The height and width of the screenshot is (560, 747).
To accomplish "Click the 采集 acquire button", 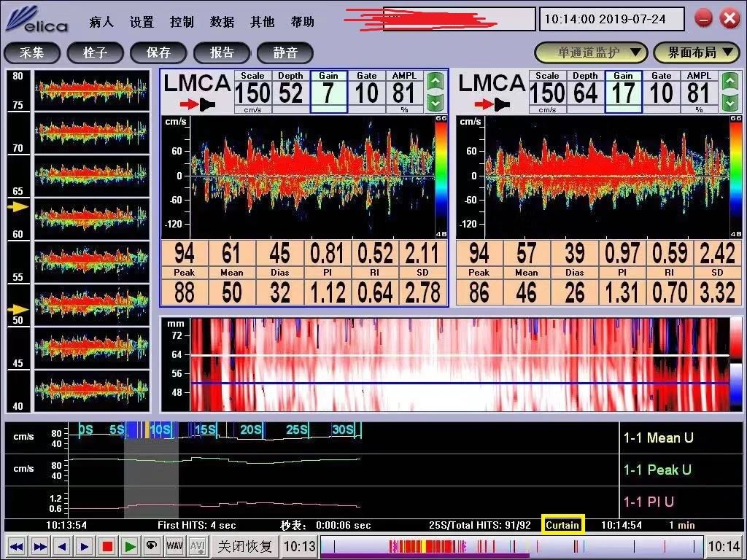I will (x=32, y=52).
